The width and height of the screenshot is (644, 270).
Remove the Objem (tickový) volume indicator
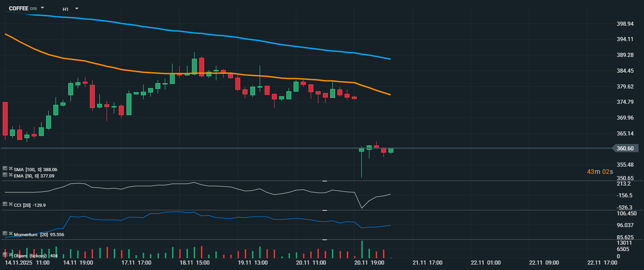click(10, 256)
